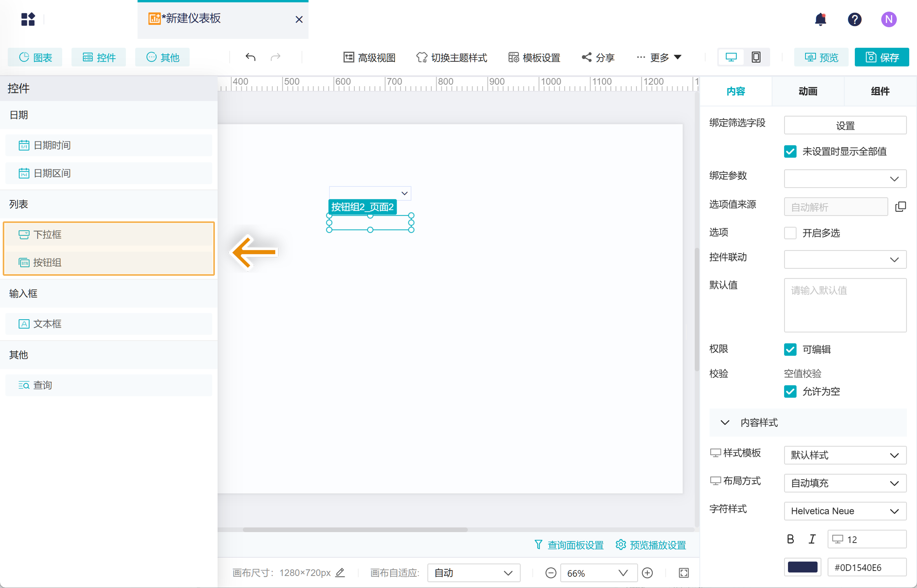The image size is (917, 588).
Task: Toggle italic text style
Action: click(x=812, y=539)
